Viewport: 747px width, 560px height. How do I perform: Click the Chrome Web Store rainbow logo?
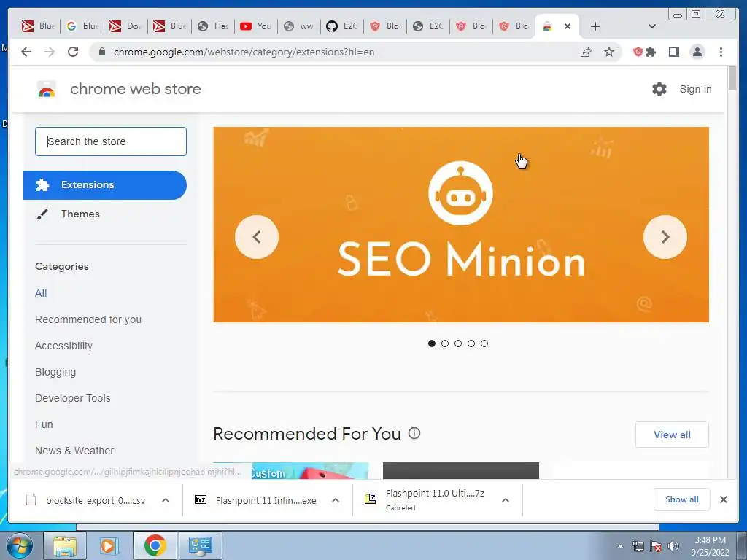46,89
